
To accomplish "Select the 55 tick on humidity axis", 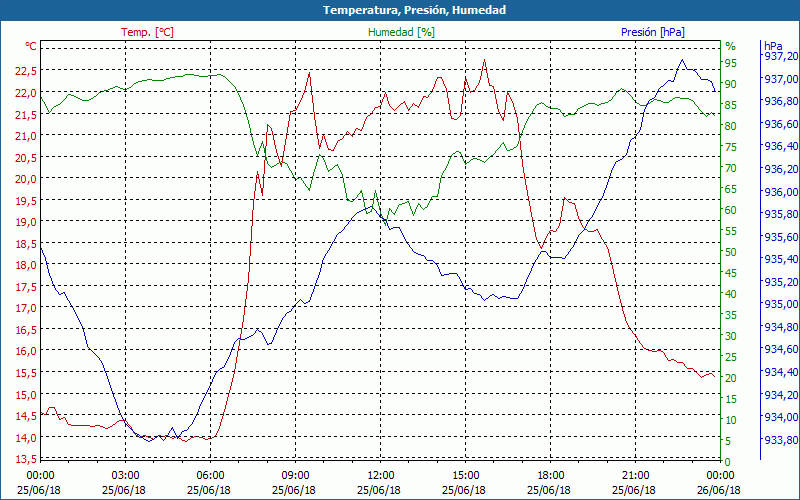I will click(x=731, y=231).
